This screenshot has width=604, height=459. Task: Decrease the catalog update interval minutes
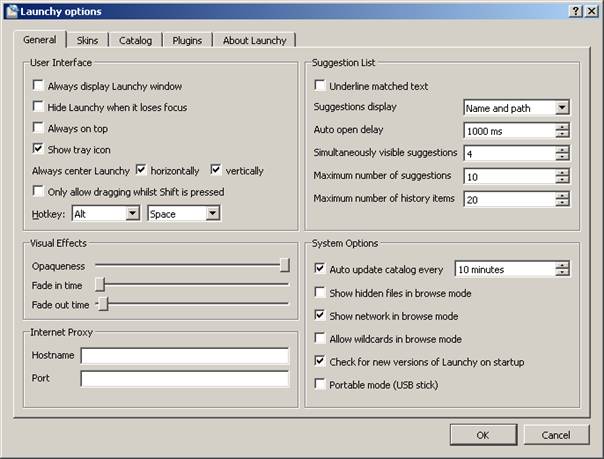[x=562, y=272]
